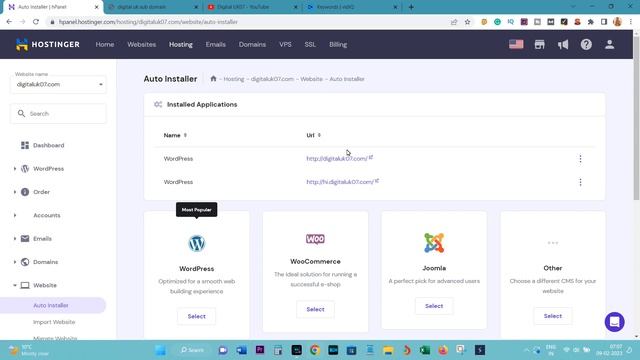Open Premiere Pro from the taskbar
The width and height of the screenshot is (640, 360).
click(260, 350)
